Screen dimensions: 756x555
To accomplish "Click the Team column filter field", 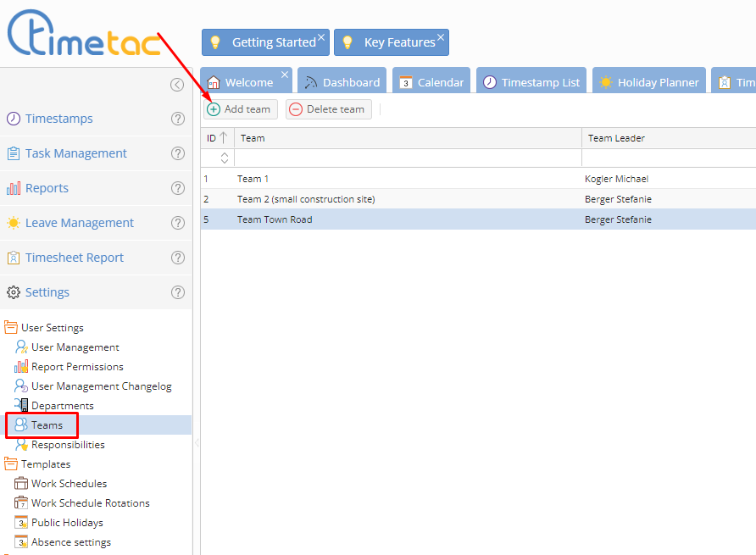I will click(x=407, y=158).
